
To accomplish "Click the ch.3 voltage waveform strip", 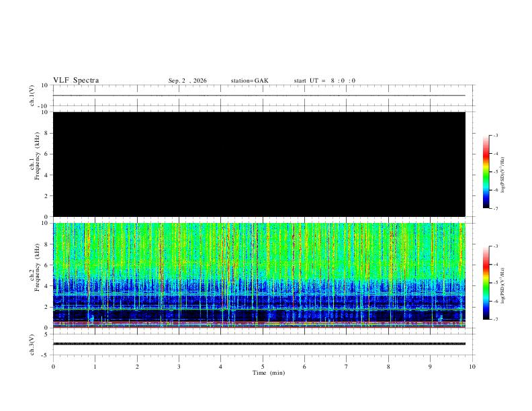I will [x=259, y=345].
